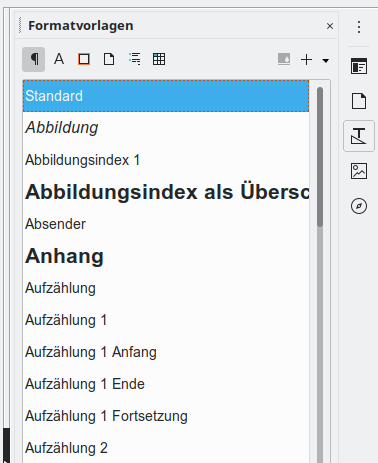Click the styles list vertical scrollbar thumb
The width and height of the screenshot is (378, 463).
tap(320, 157)
